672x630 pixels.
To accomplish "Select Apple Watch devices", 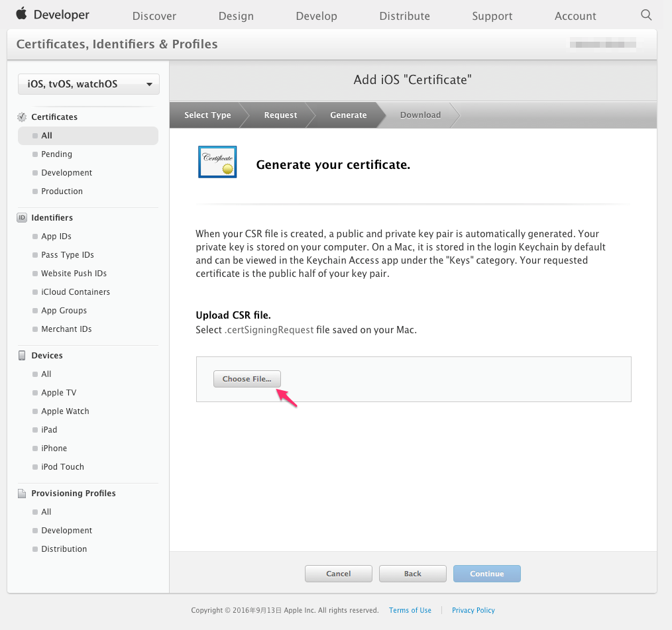I will tap(65, 411).
